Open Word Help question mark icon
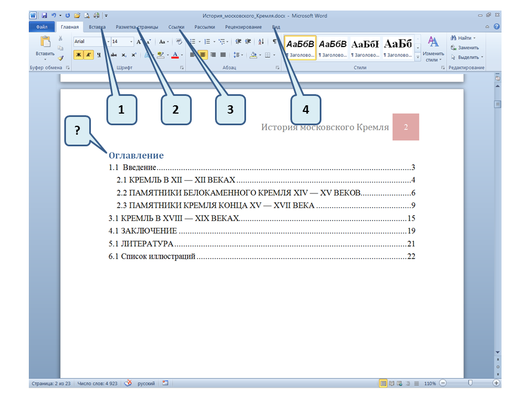The image size is (532, 399). (x=497, y=27)
